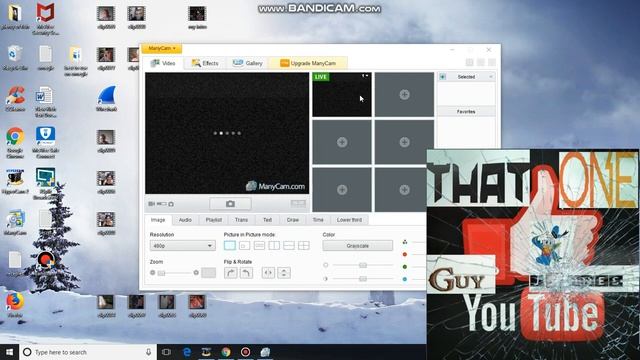Viewport: 640px width, 360px height.
Task: Select the small inset Picture in Picture mode
Action: pos(244,245)
